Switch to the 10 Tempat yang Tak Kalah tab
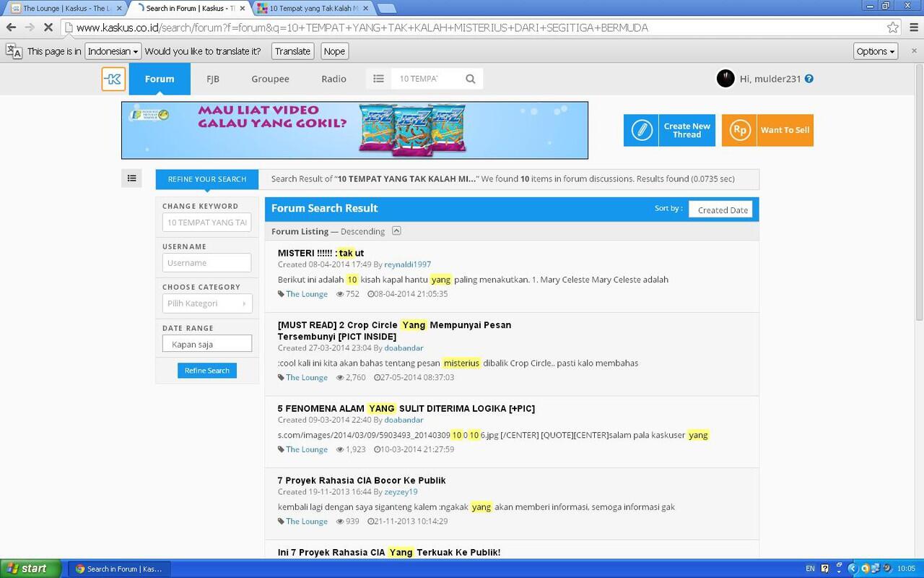The image size is (924, 578). [313, 9]
